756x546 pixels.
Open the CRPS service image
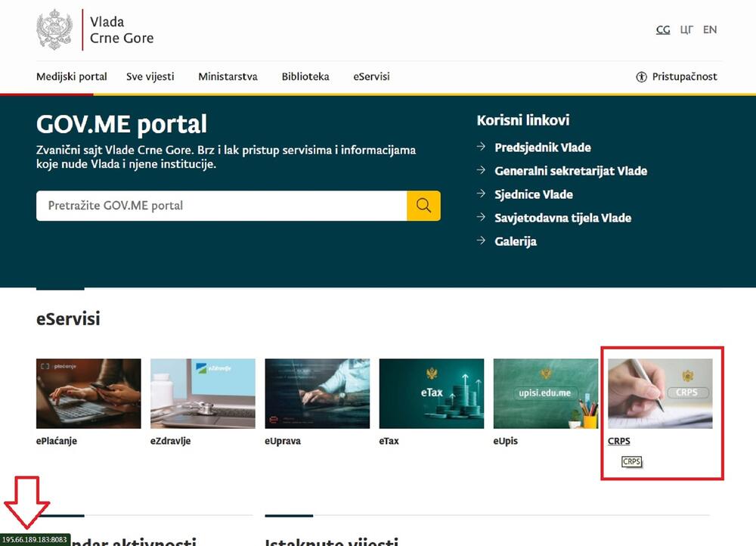pyautogui.click(x=660, y=393)
